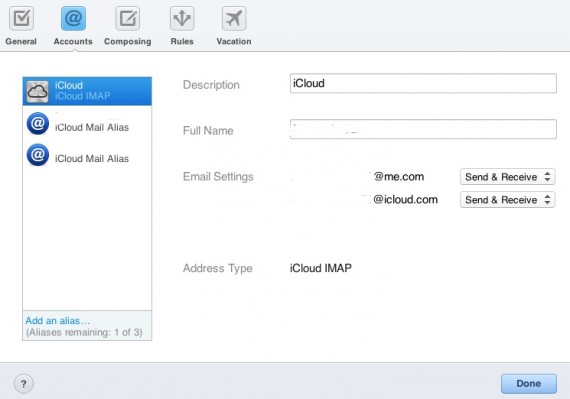The image size is (570, 399).
Task: Click the Done button
Action: pos(529,384)
